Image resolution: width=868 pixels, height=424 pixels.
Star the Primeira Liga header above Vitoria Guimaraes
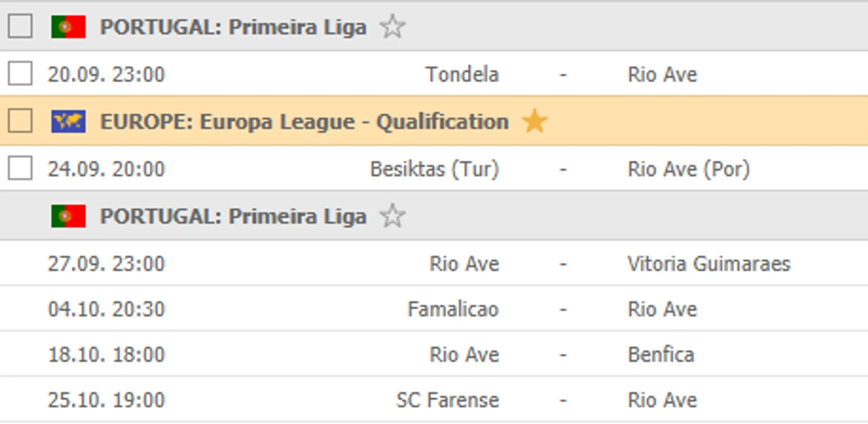(x=392, y=216)
